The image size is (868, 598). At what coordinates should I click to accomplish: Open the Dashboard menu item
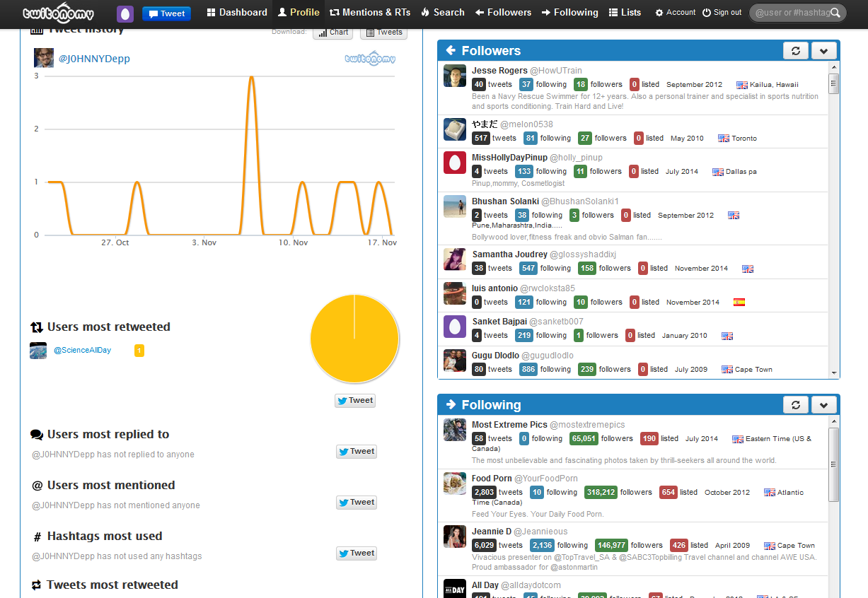click(x=237, y=13)
